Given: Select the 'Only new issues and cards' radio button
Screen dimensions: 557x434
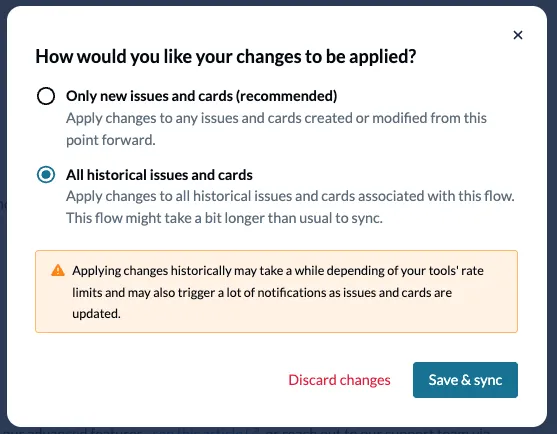Looking at the screenshot, I should [x=46, y=96].
